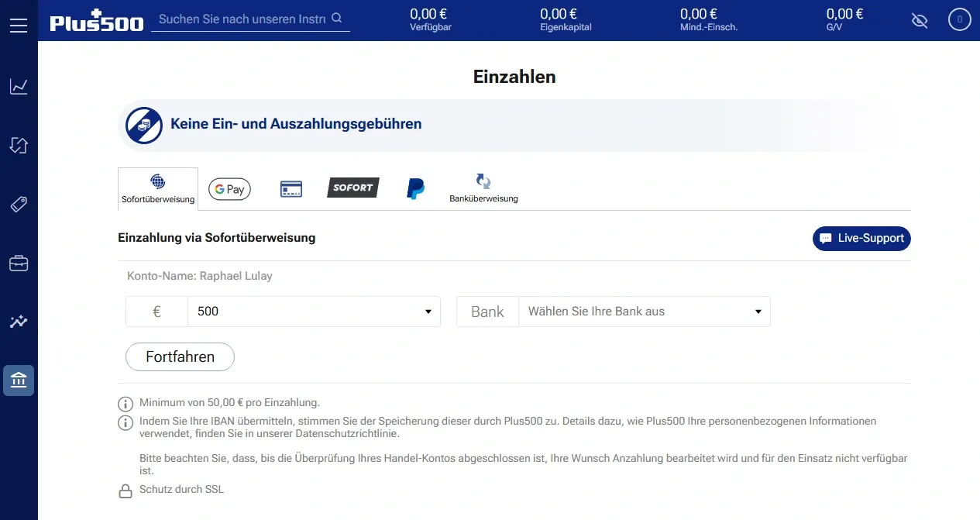Open the 'Wählen Sie Ihre Bank aus' dropdown

645,312
